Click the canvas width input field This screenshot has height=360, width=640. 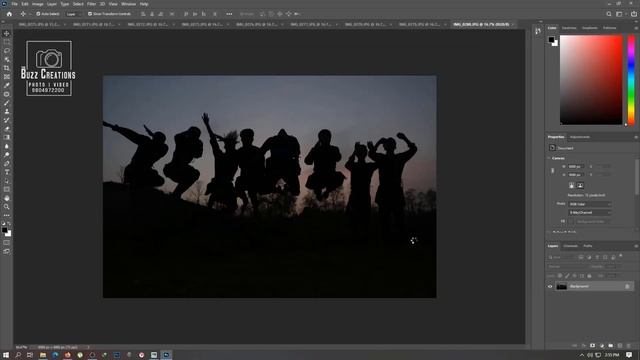576,167
